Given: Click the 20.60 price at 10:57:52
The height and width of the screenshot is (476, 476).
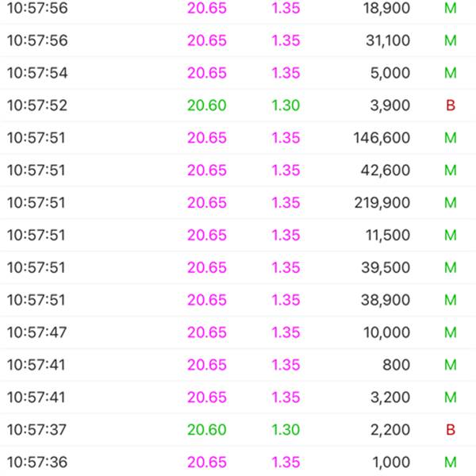Looking at the screenshot, I should (207, 106).
